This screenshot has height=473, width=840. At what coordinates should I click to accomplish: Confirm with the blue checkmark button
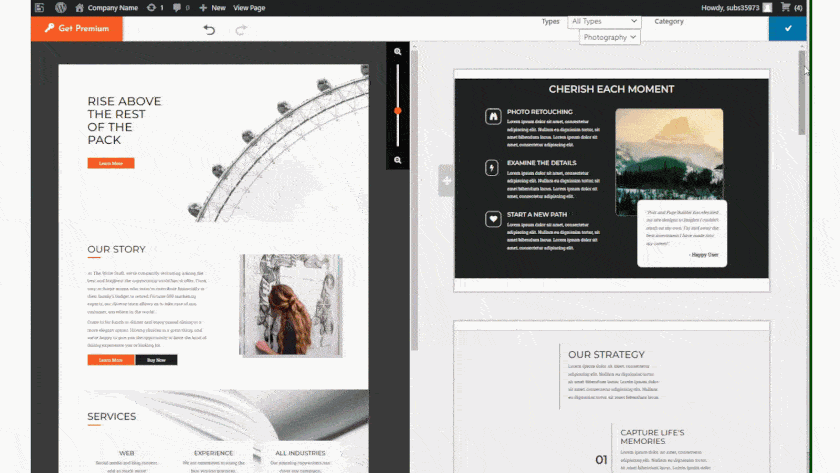(788, 28)
